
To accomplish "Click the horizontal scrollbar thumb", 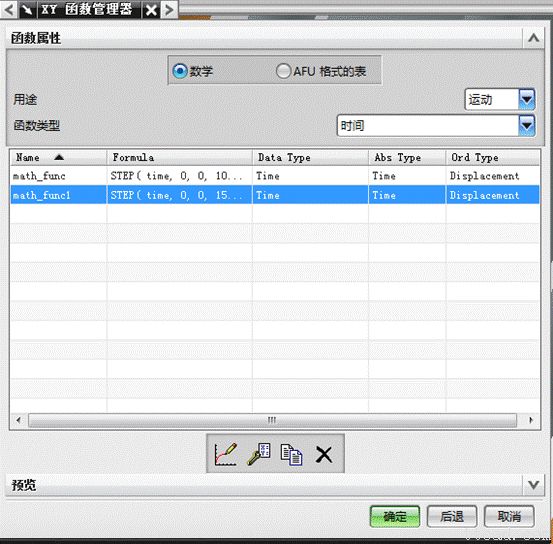I will click(x=272, y=420).
